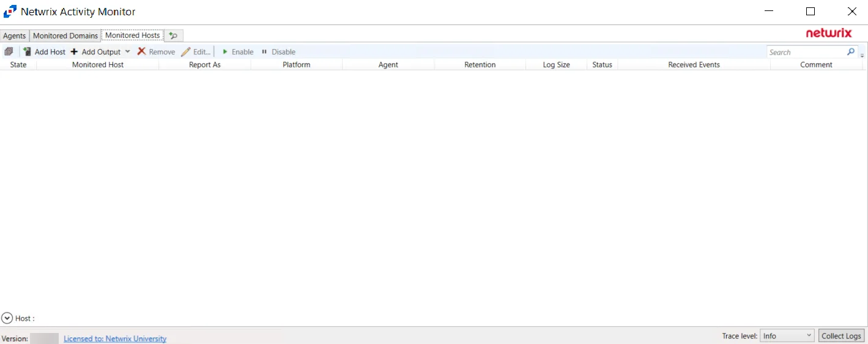Image resolution: width=868 pixels, height=344 pixels.
Task: Switch to the Monitored Domains tab
Action: tap(65, 36)
